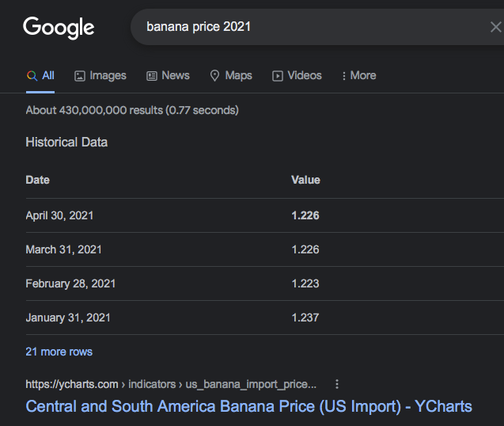Expand the 21 more rows link
Image resolution: width=504 pixels, height=426 pixels.
click(59, 352)
